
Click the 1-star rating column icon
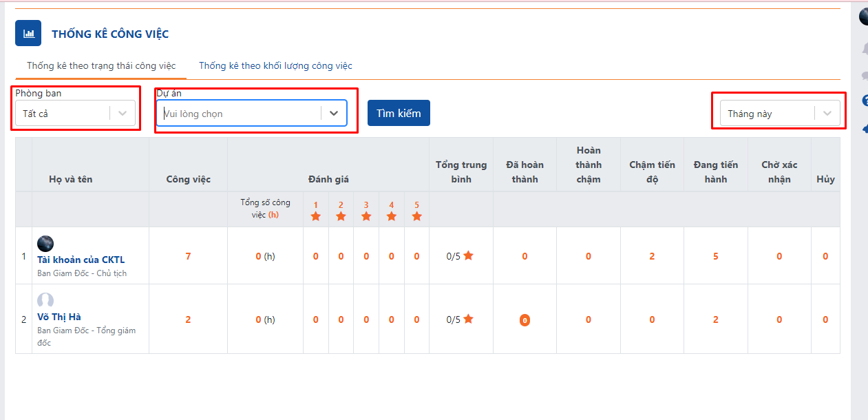316,216
